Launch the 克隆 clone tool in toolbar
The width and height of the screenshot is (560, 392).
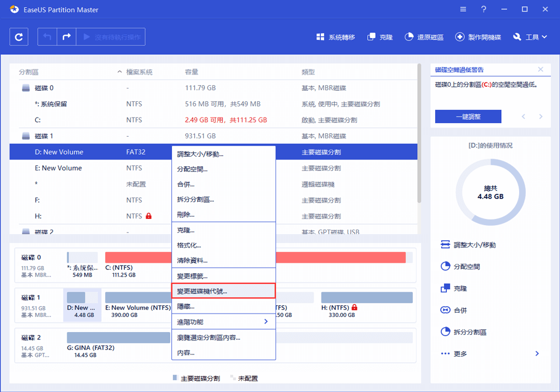(x=380, y=37)
